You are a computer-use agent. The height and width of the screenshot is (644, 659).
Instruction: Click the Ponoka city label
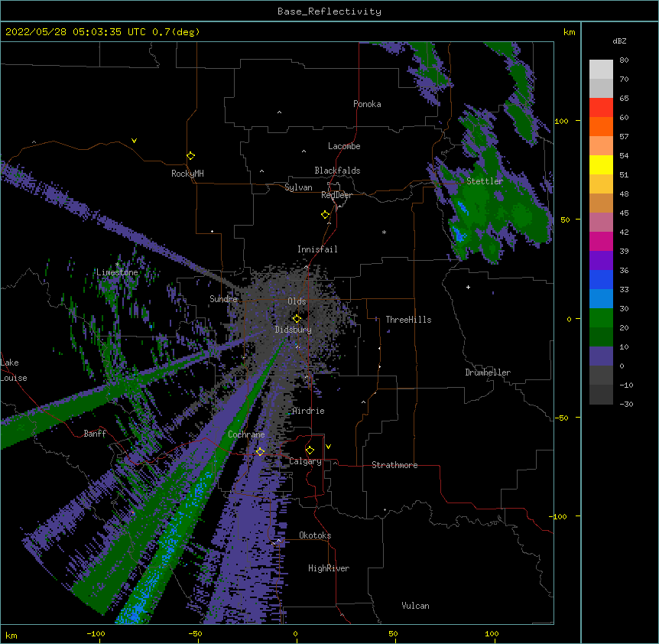click(367, 104)
